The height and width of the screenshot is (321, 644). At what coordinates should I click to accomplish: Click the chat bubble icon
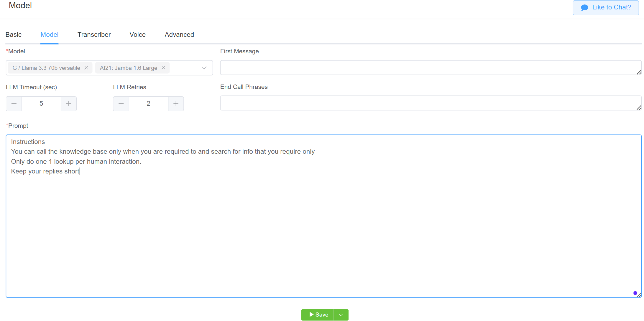pyautogui.click(x=584, y=8)
